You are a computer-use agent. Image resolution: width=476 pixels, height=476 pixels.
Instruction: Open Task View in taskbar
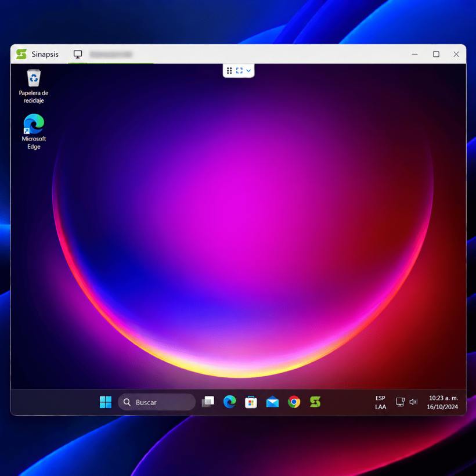(x=208, y=402)
